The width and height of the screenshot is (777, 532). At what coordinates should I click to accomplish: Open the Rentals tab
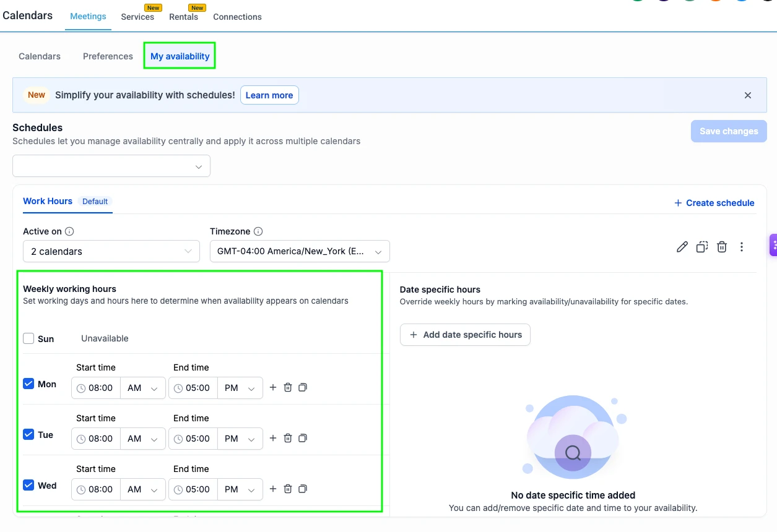[184, 17]
